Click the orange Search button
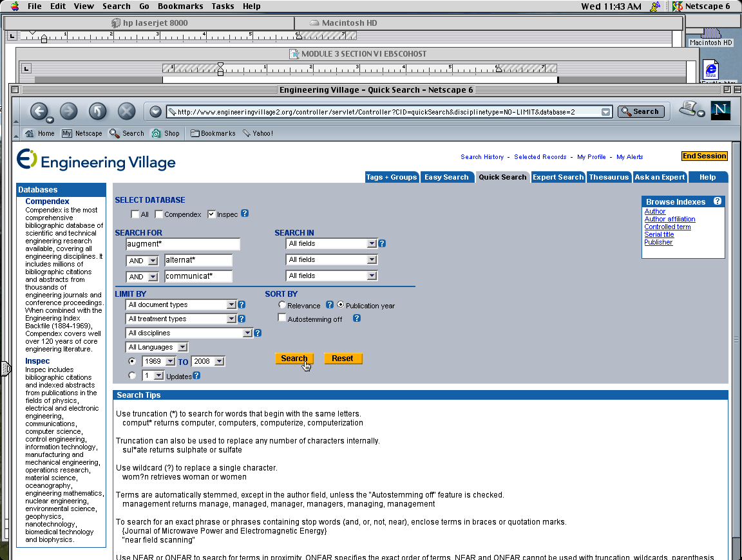Image resolution: width=742 pixels, height=560 pixels. (x=294, y=359)
